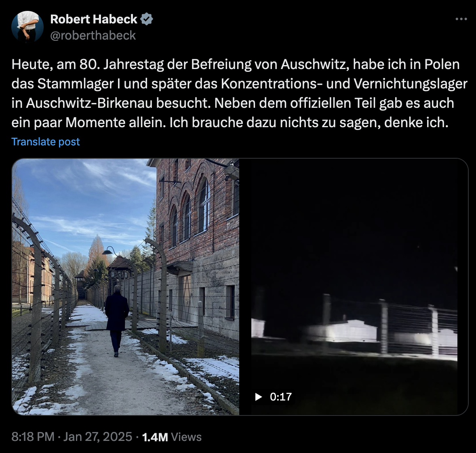Play the 0:17 video

pos(259,397)
